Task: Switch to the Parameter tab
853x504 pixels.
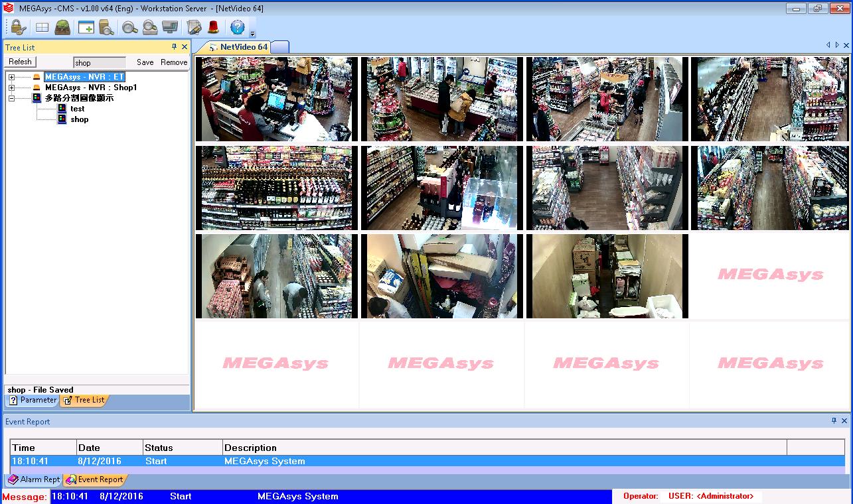Action: pyautogui.click(x=33, y=400)
